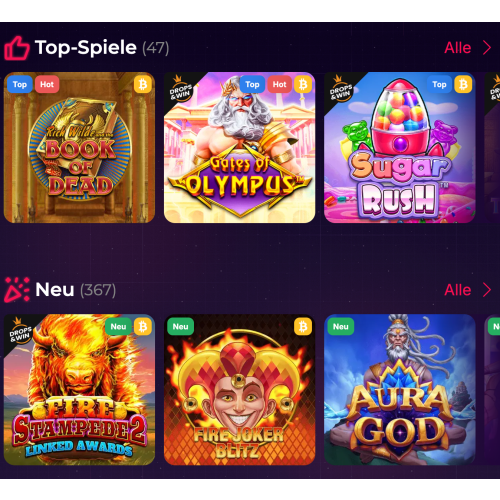500x500 pixels.
Task: Click Top tag on Sugar Rush tile
Action: point(439,84)
